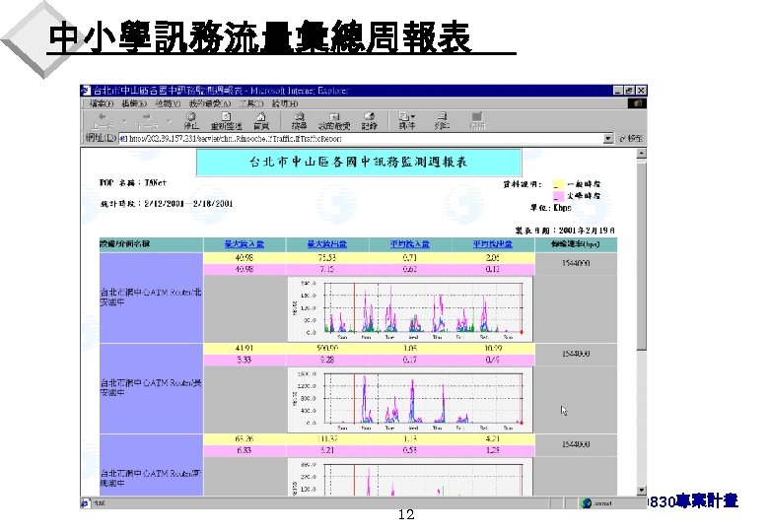Click the second router weekly traffic chart

click(x=410, y=400)
